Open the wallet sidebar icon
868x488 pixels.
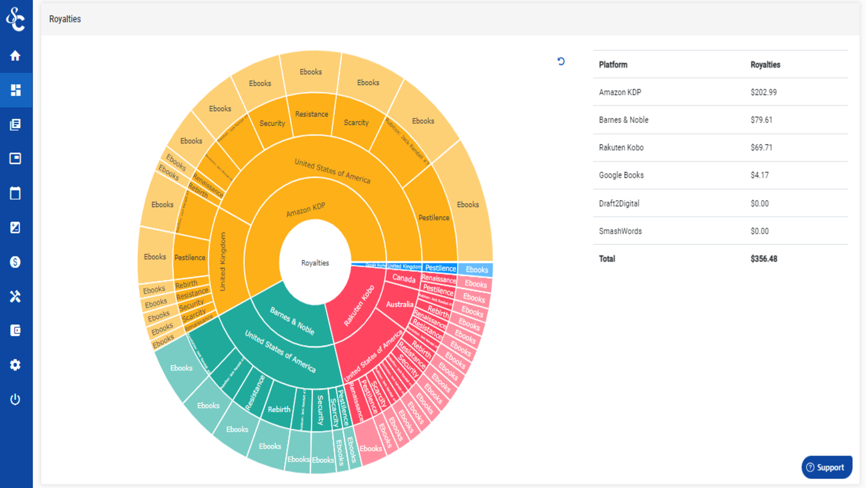point(15,330)
